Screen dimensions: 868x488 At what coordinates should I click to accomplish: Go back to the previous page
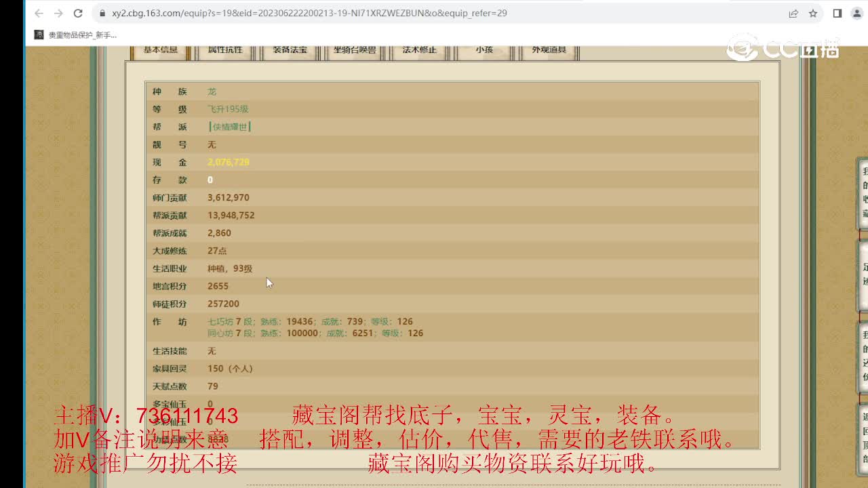click(39, 14)
